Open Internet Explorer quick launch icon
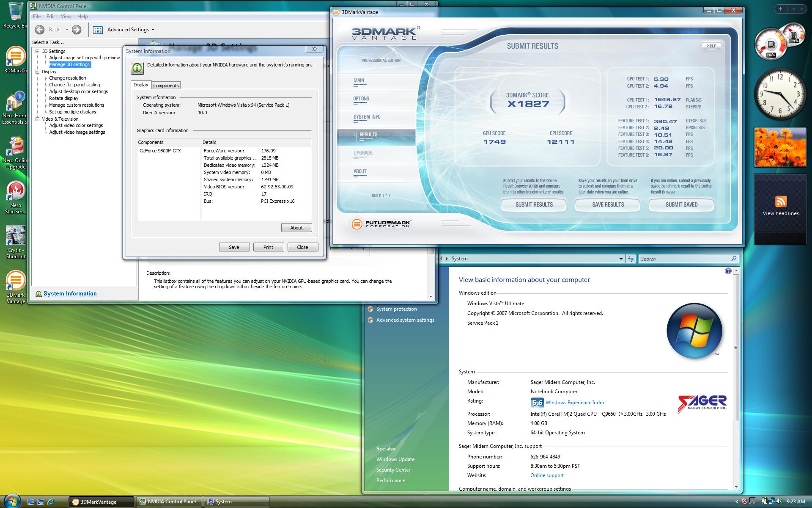Screen dimensions: 812x508 click(50, 502)
